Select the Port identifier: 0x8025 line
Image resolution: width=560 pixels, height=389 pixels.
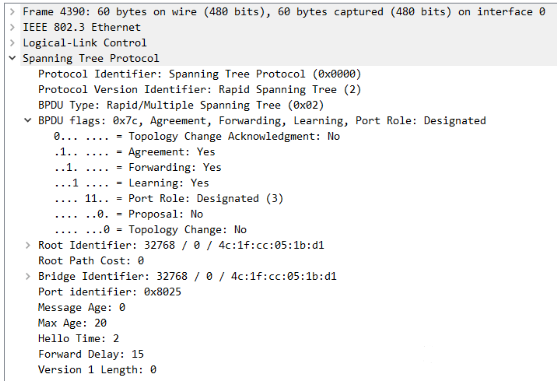click(x=110, y=292)
